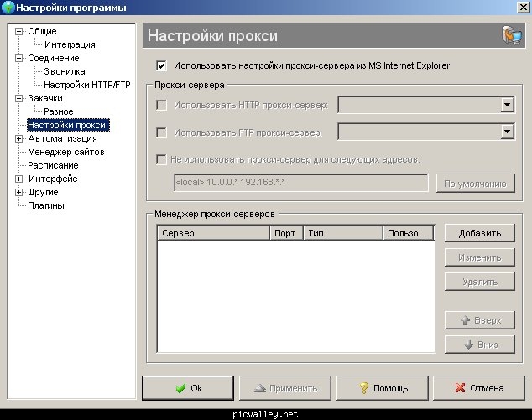Select Закачки in the settings tree
The height and width of the screenshot is (420, 532).
coord(45,98)
